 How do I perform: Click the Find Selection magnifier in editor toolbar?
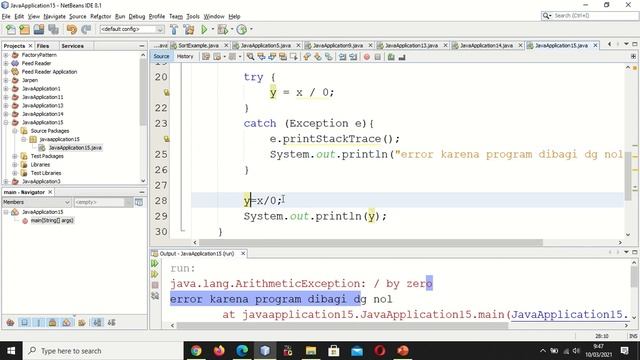point(250,57)
